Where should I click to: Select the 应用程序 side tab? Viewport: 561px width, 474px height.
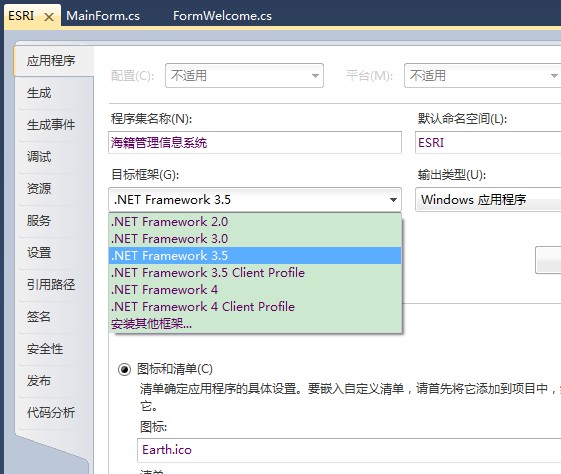(54, 61)
